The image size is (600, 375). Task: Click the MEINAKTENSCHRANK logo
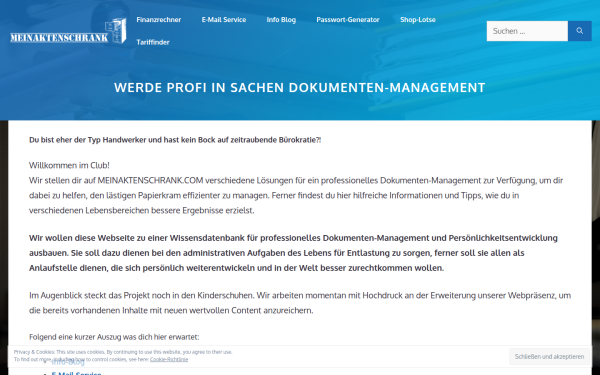[x=68, y=31]
